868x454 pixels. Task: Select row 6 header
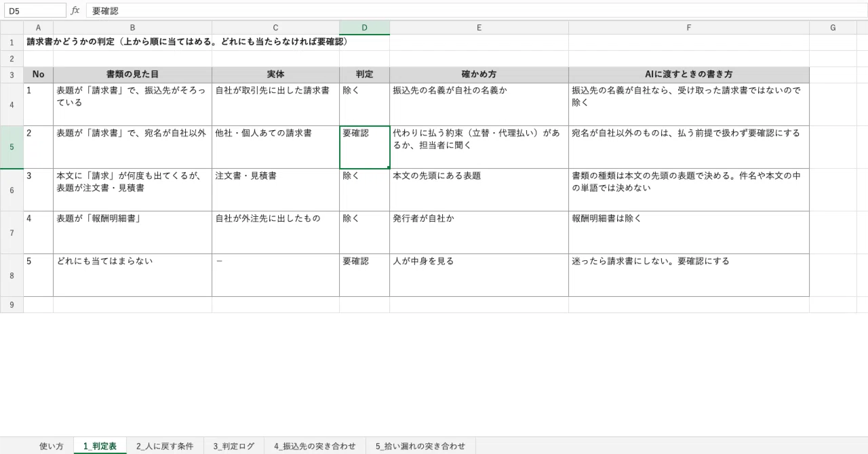12,190
